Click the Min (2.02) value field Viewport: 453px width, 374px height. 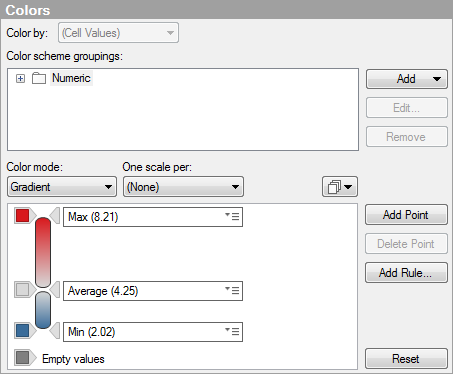(153, 332)
